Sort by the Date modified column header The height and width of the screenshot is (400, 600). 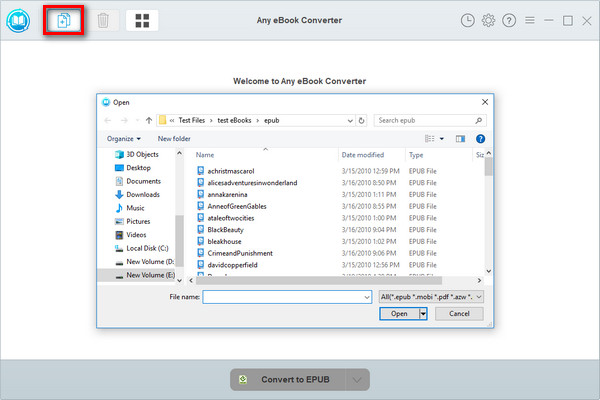[363, 155]
